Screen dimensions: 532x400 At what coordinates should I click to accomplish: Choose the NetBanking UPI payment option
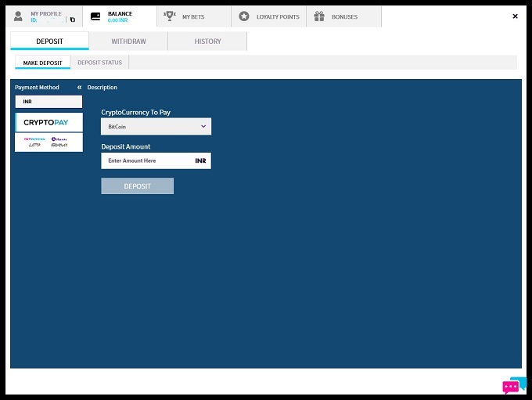pos(49,142)
